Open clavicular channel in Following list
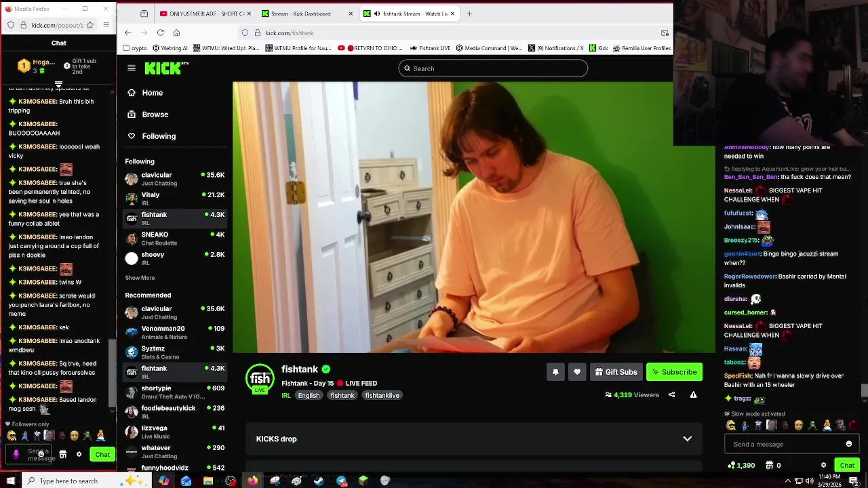868x488 pixels. point(175,179)
